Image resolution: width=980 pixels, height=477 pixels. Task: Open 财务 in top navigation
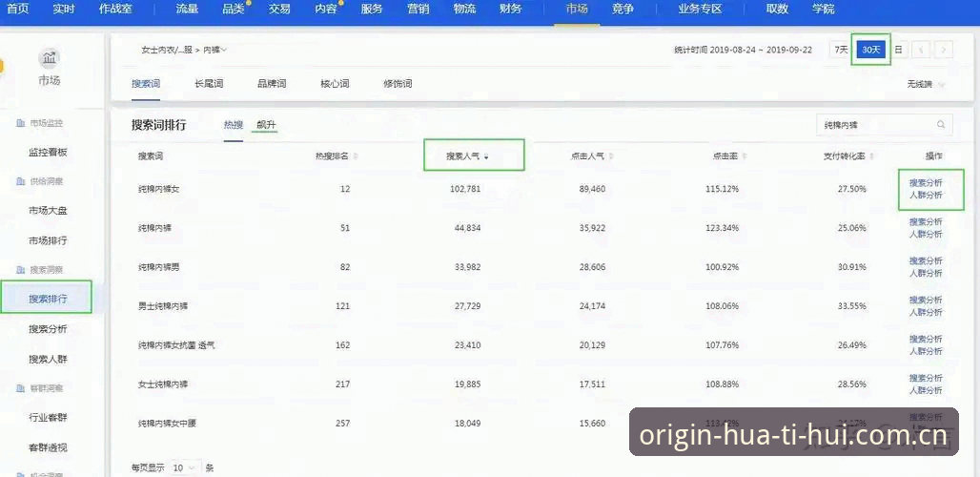coord(511,9)
